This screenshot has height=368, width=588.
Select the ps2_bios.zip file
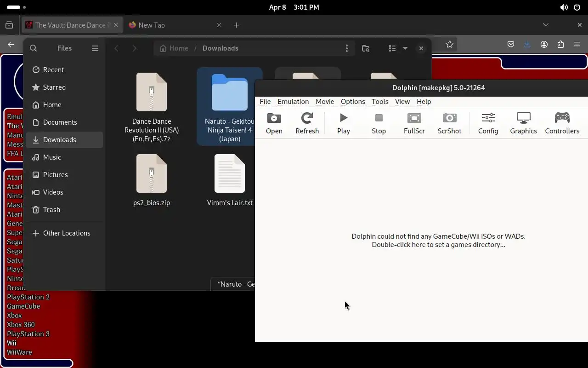pos(152,180)
